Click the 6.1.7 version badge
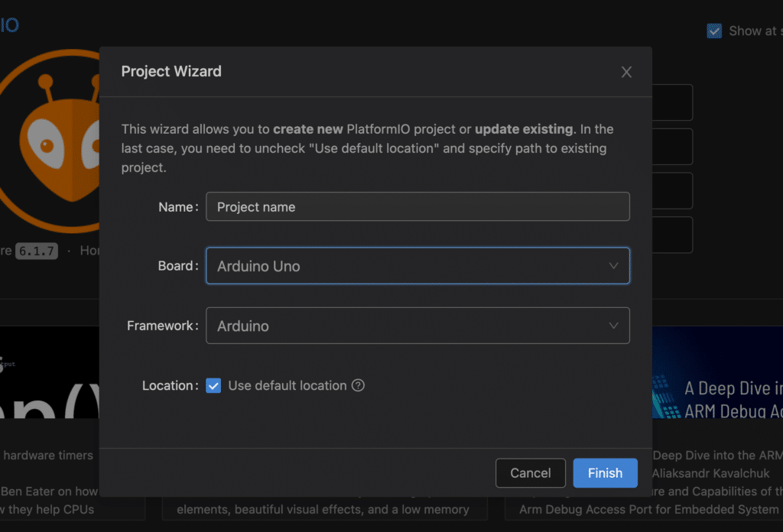 click(35, 250)
